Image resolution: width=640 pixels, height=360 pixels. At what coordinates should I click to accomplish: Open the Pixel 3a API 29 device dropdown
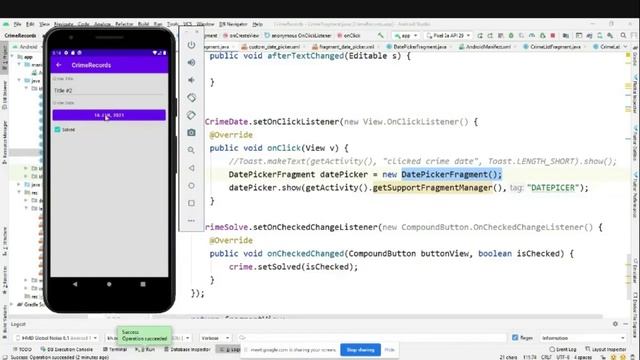[x=448, y=36]
